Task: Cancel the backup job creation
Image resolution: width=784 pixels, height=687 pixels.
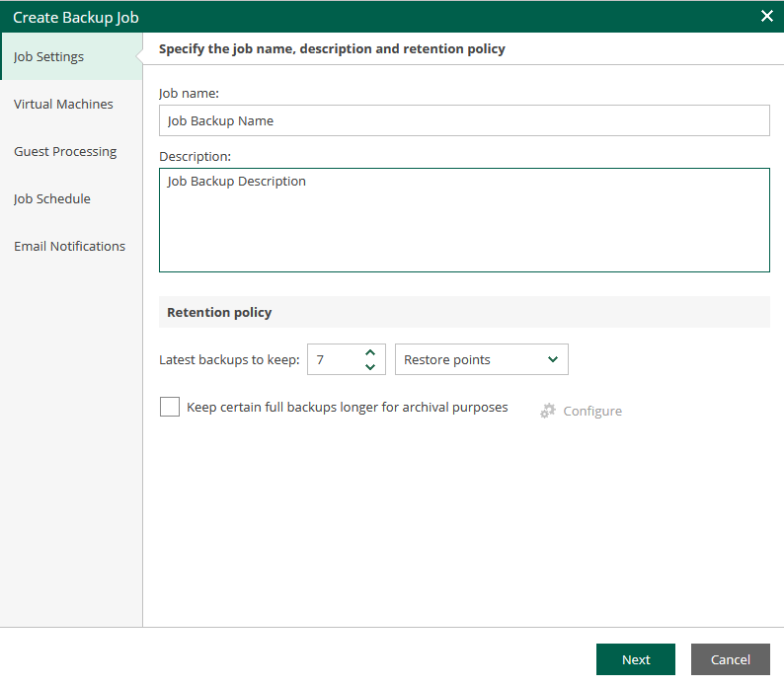Action: 730,659
